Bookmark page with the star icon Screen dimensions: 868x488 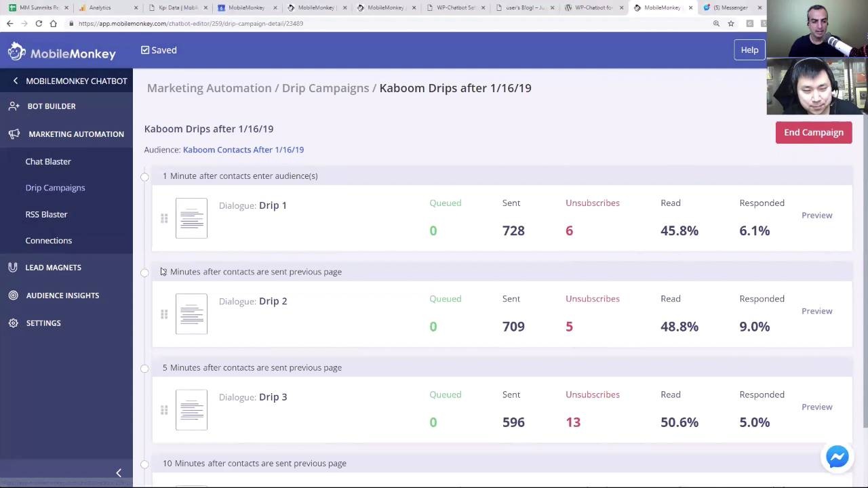tap(731, 23)
